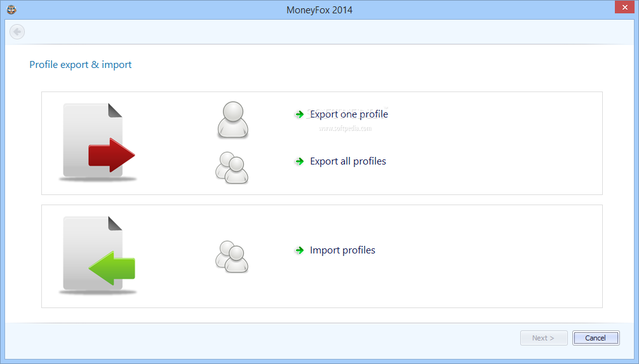Click the green arrow next to Import profiles
This screenshot has height=364, width=639.
300,250
